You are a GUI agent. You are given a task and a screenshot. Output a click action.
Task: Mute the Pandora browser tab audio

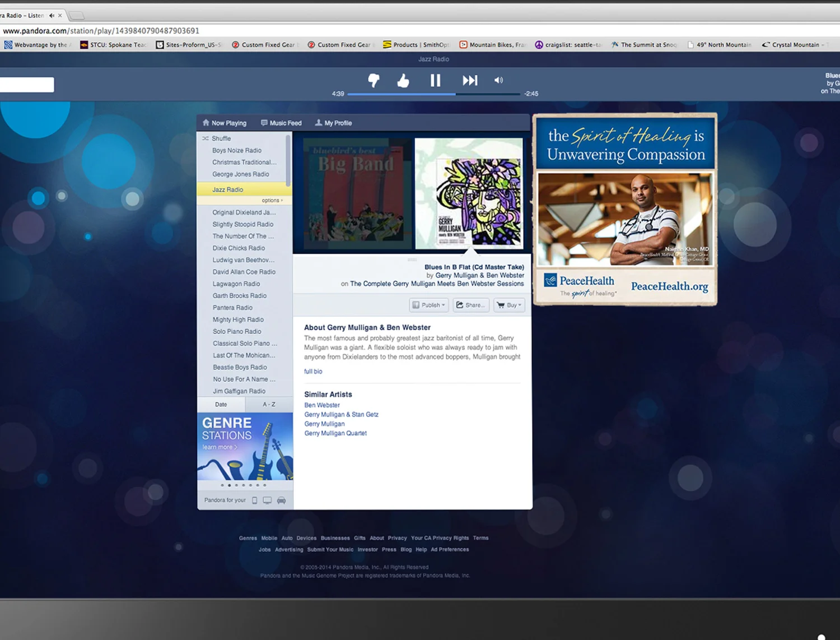[52, 16]
